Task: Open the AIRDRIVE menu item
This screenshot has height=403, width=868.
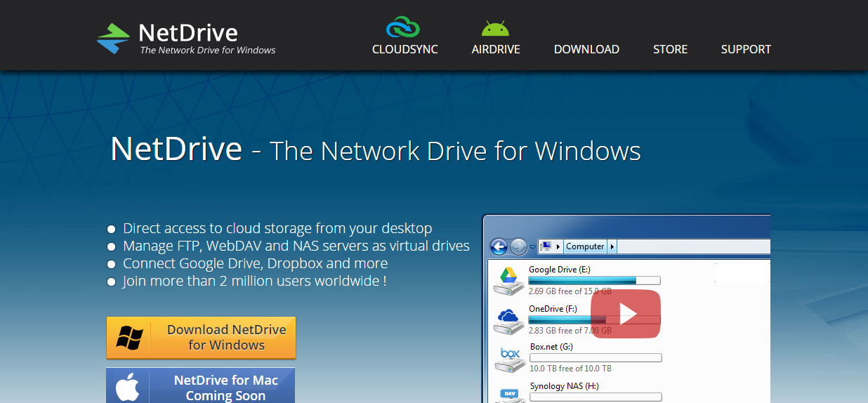Action: pyautogui.click(x=496, y=49)
